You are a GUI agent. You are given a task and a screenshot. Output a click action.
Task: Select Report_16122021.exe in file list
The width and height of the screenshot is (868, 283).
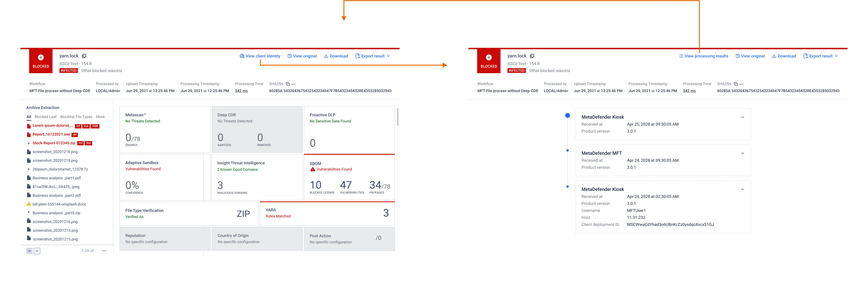pos(51,134)
